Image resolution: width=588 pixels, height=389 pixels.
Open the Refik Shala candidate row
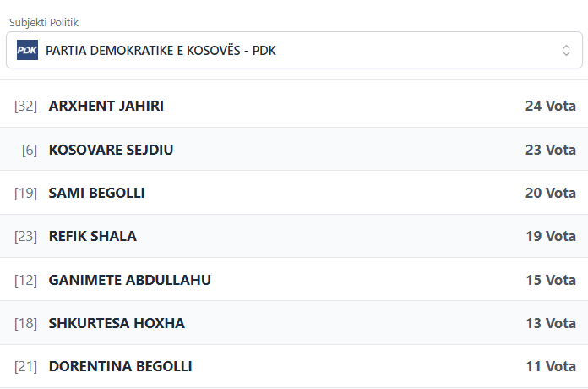[x=93, y=236]
